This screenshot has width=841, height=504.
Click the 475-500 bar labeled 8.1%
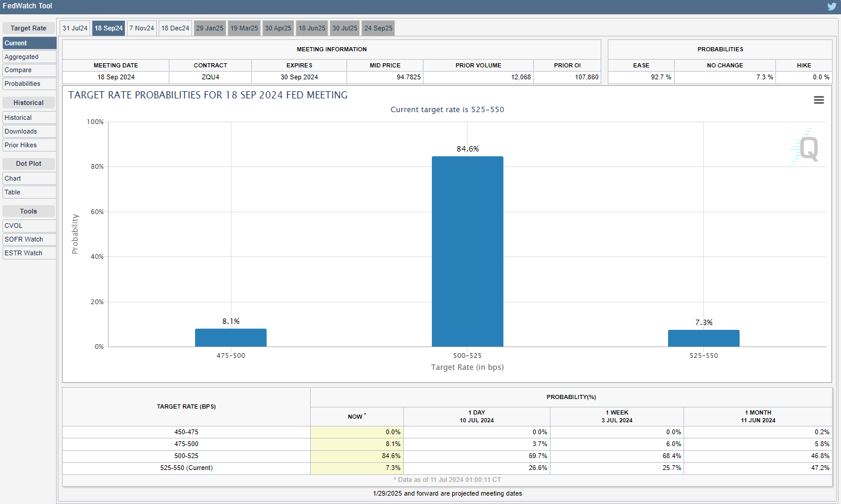[x=231, y=338]
